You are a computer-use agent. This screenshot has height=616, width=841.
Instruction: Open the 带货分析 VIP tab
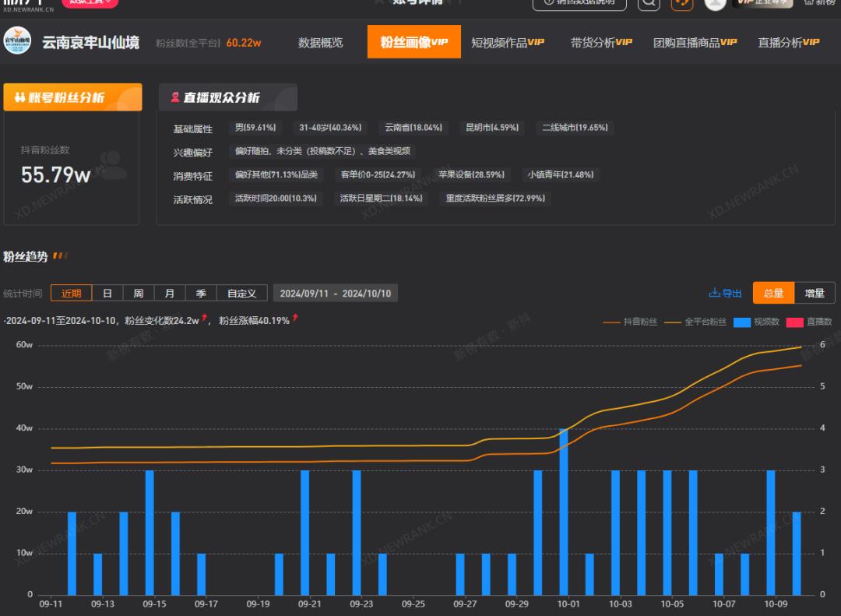(x=600, y=42)
